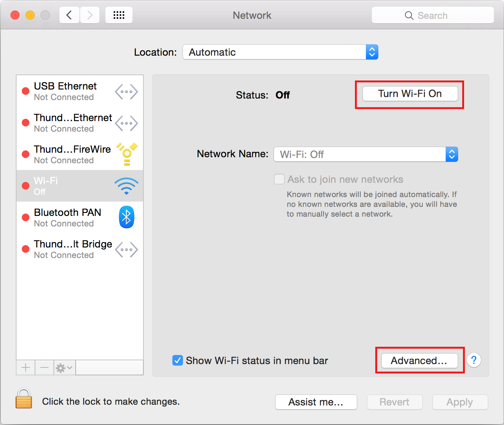
Task: Open Advanced settings
Action: [x=419, y=361]
